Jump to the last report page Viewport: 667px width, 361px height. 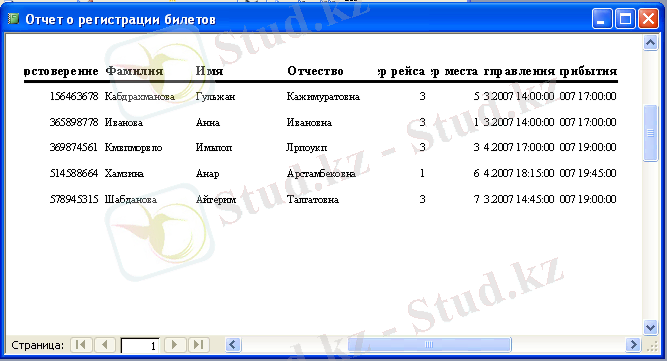[199, 344]
